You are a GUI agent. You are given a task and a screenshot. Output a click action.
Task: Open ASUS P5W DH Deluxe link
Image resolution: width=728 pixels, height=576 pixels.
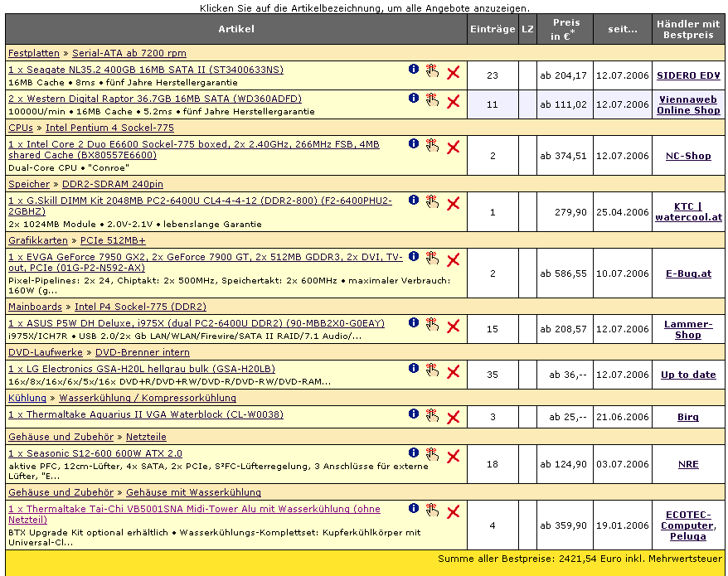197,323
